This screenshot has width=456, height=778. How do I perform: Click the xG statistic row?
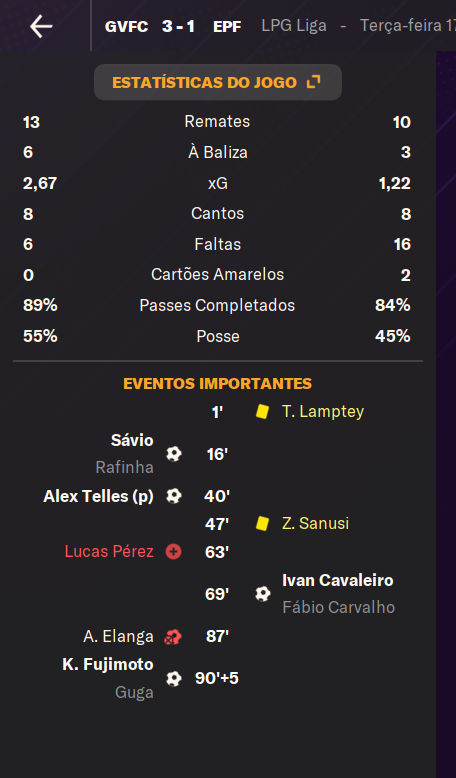tap(218, 184)
